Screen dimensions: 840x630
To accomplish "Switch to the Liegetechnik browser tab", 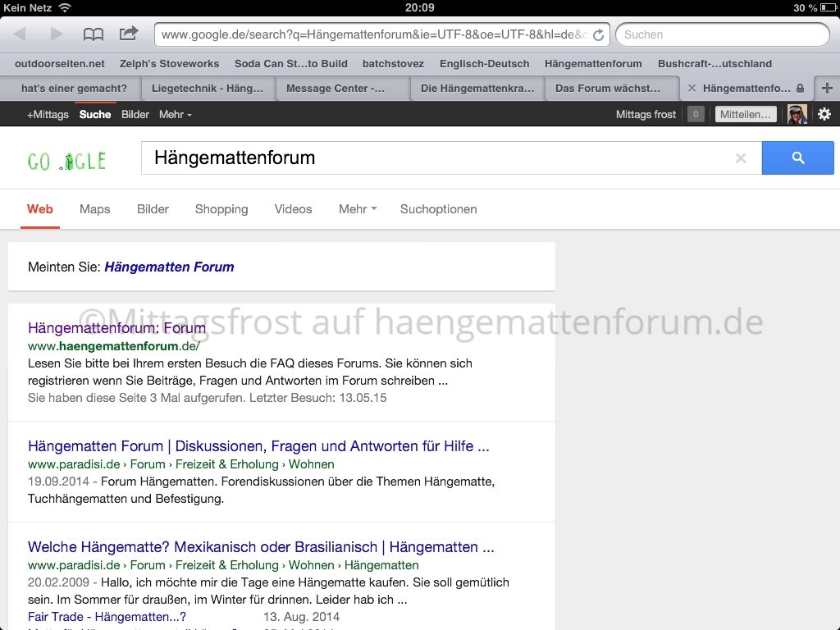I will click(208, 89).
